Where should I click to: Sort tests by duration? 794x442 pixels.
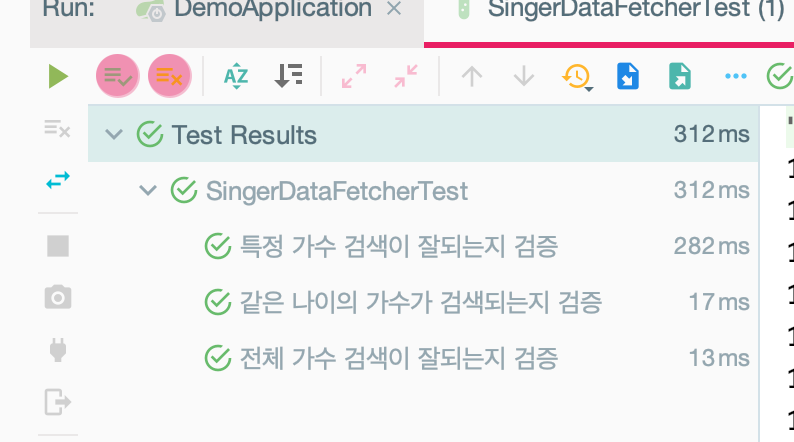(289, 76)
